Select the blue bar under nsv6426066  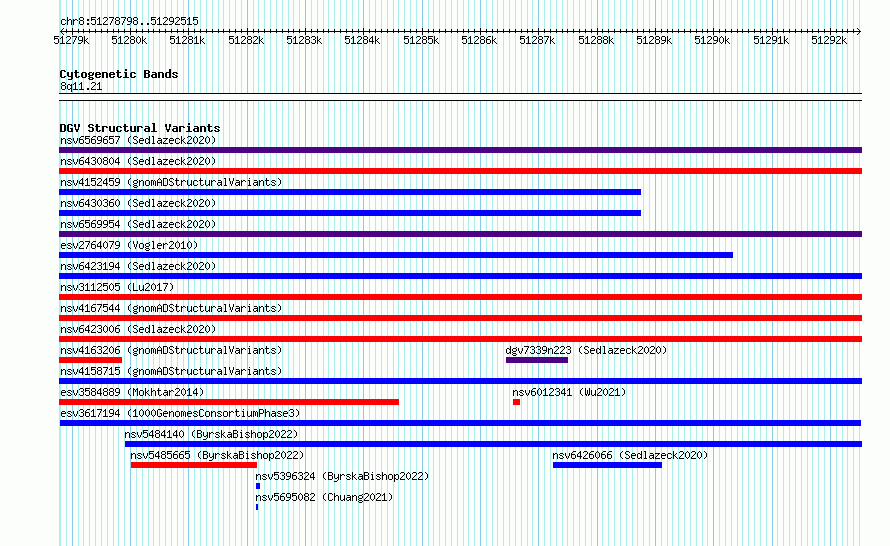tap(607, 465)
